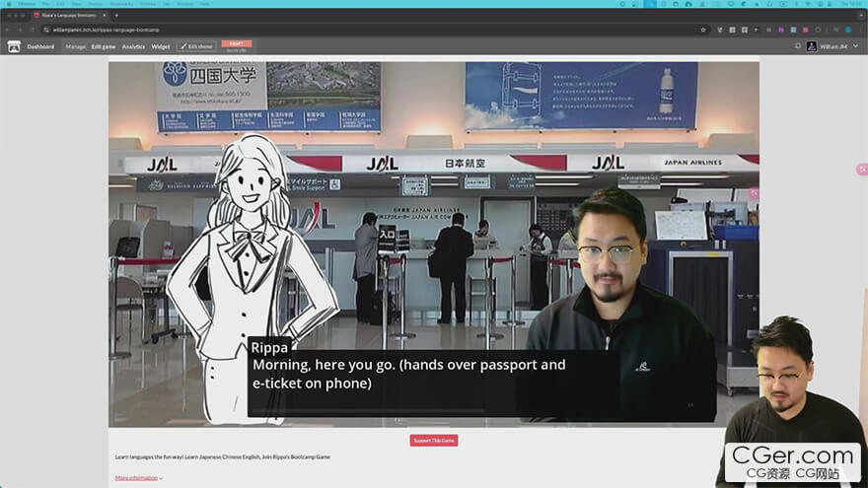868x488 pixels.
Task: Click the red DRAFT status badge
Action: [237, 43]
